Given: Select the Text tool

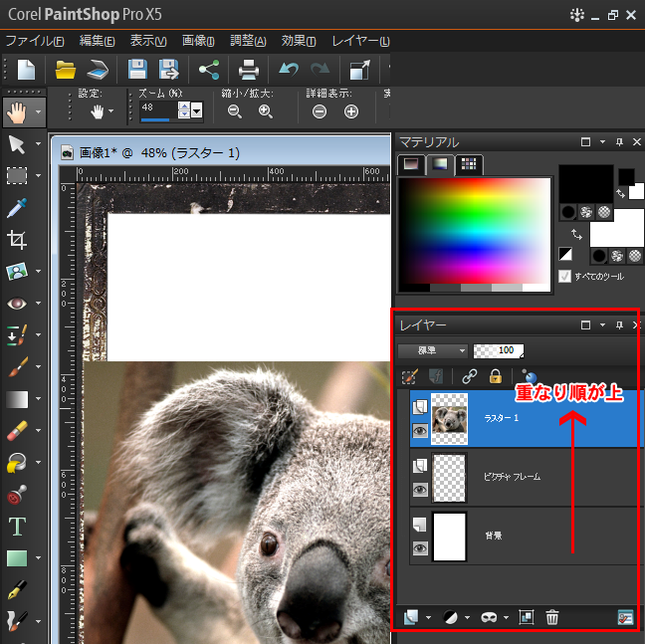Looking at the screenshot, I should [x=17, y=527].
